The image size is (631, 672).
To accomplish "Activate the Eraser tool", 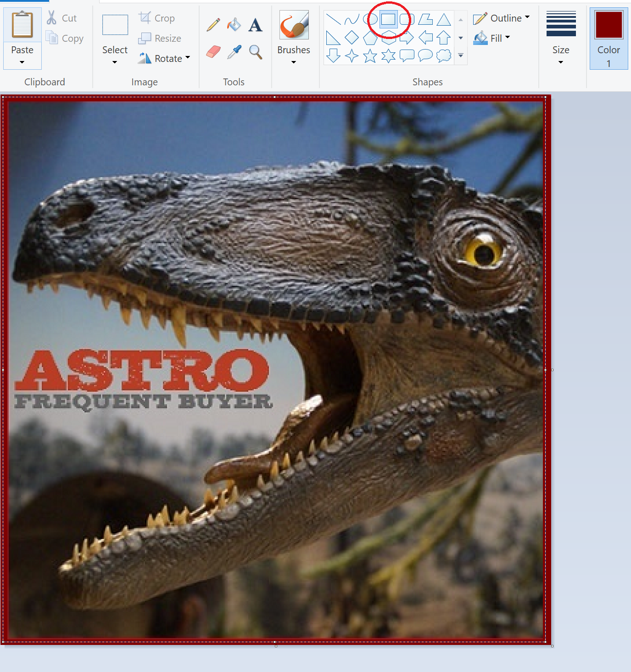I will point(213,52).
